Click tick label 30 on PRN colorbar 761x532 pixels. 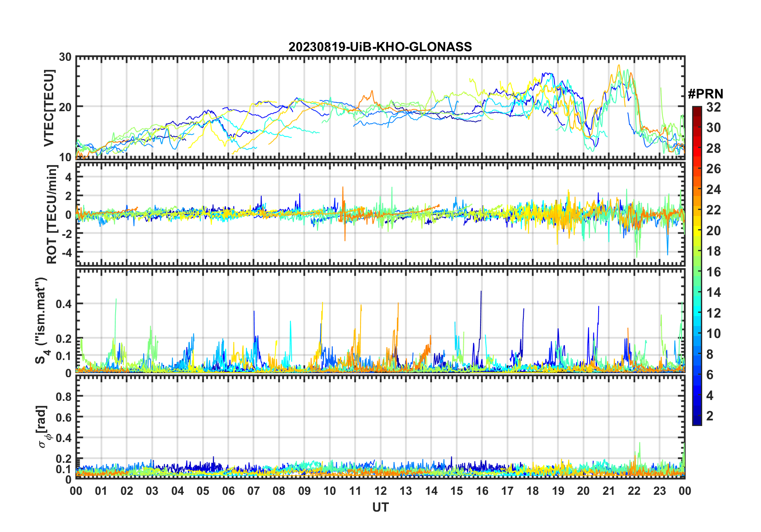(713, 128)
